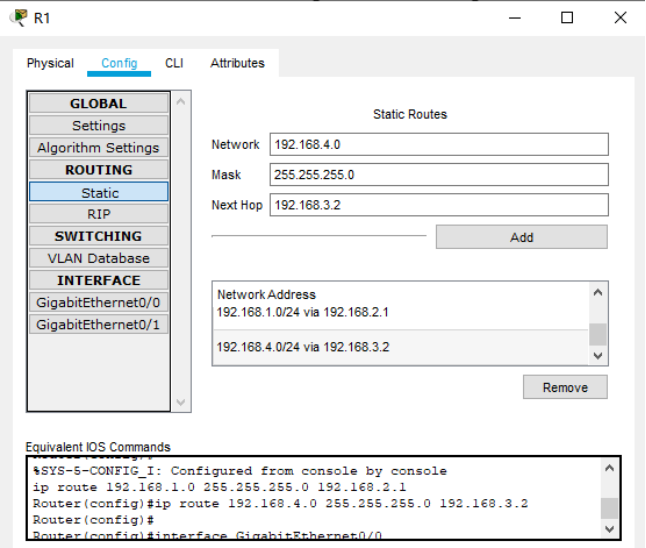The height and width of the screenshot is (548, 646).
Task: Switch to the Config tab
Action: (119, 63)
